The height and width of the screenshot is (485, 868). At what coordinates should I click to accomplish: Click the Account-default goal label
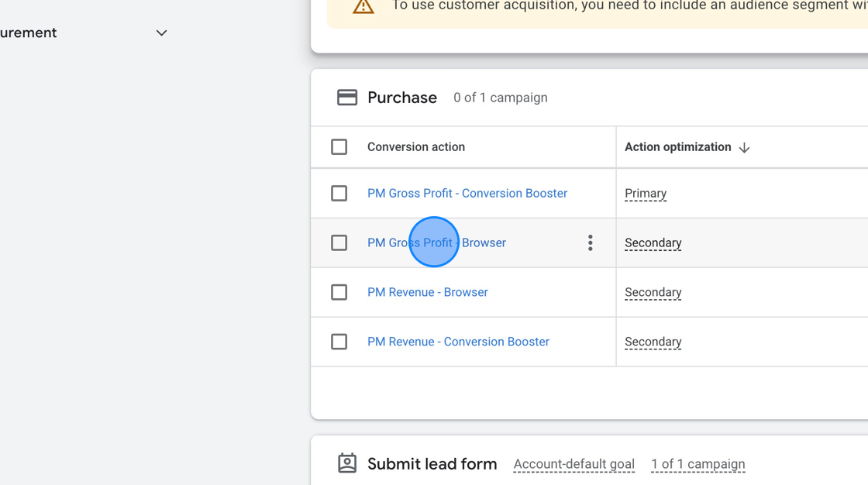click(574, 464)
